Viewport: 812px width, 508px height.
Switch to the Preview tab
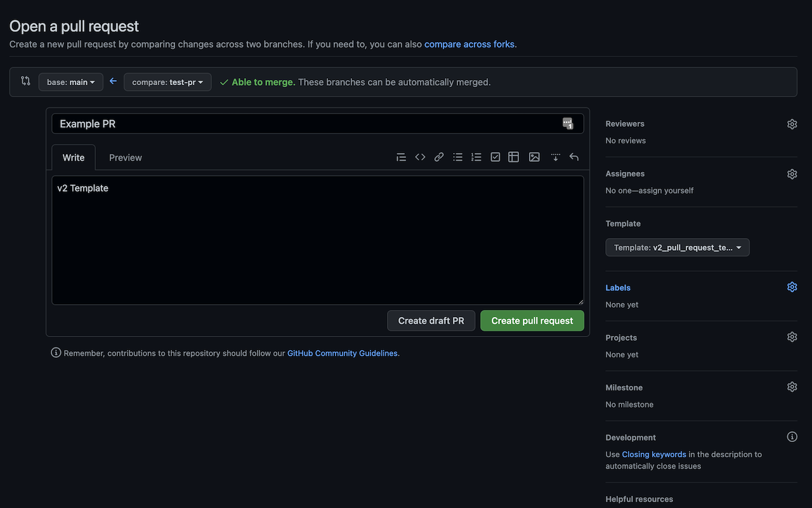coord(125,157)
